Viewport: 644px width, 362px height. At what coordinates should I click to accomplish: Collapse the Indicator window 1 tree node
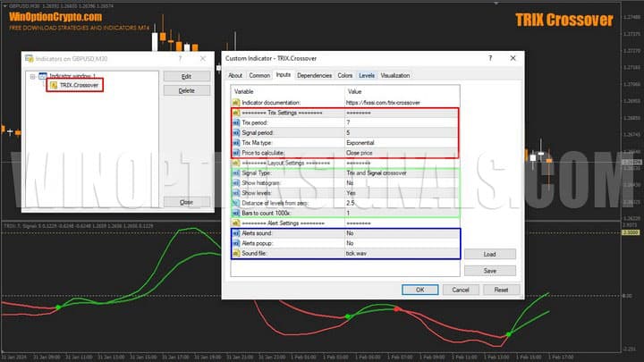tap(32, 77)
